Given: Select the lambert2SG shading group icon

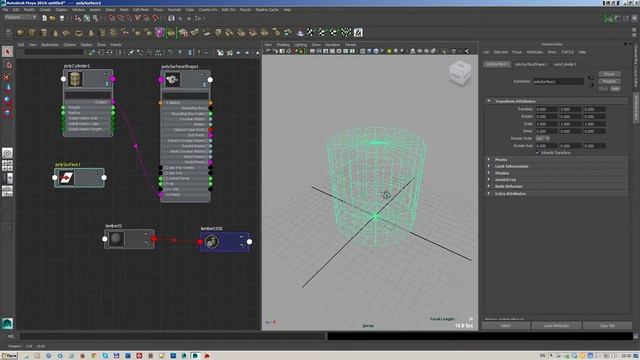Looking at the screenshot, I should click(x=211, y=242).
